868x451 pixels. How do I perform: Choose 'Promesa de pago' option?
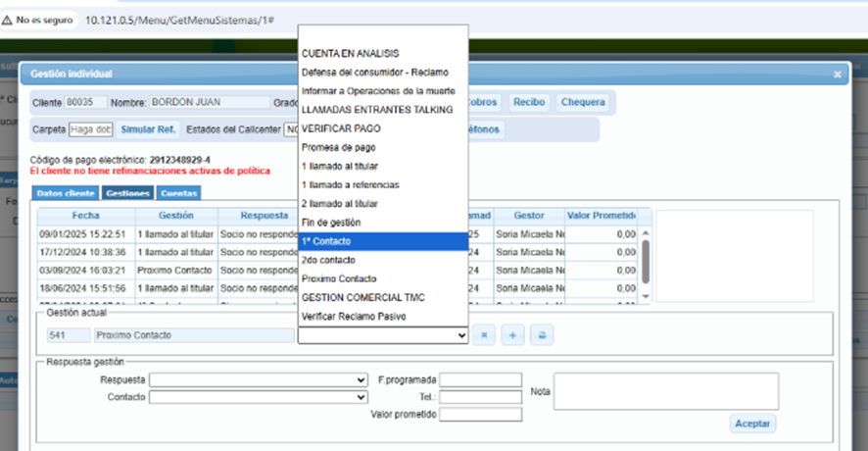382,147
